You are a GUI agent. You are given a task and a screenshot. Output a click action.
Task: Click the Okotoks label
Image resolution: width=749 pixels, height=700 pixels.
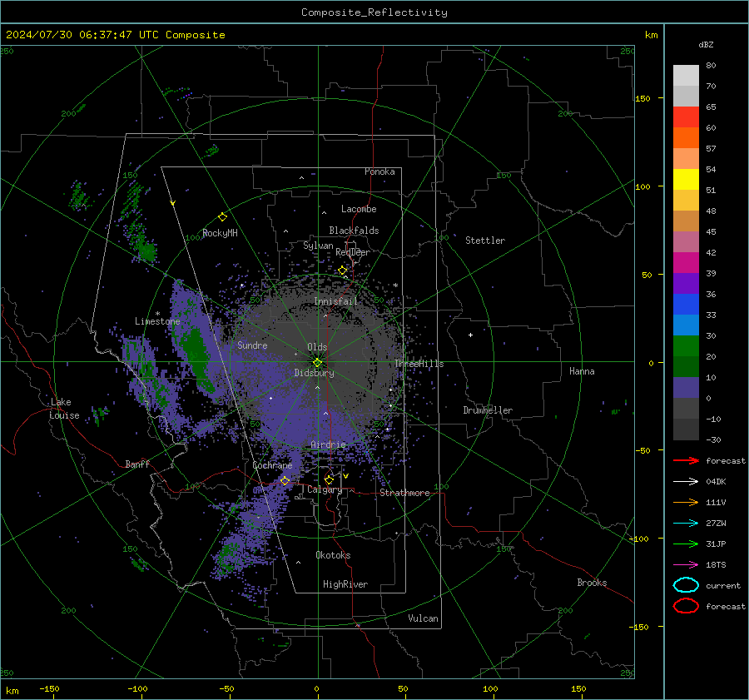[x=333, y=555]
